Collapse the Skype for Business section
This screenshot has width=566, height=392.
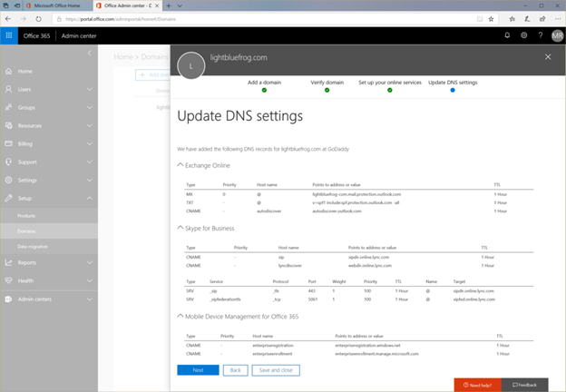click(181, 228)
